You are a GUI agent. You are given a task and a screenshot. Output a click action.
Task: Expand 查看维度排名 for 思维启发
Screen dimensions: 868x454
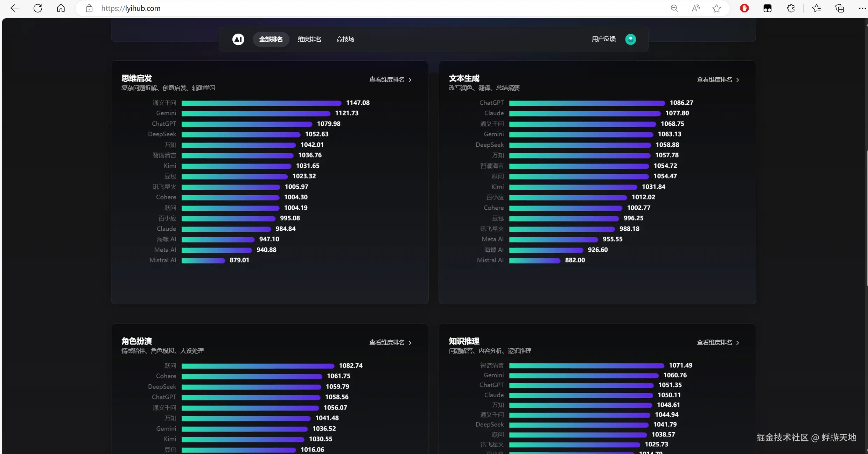coord(390,80)
